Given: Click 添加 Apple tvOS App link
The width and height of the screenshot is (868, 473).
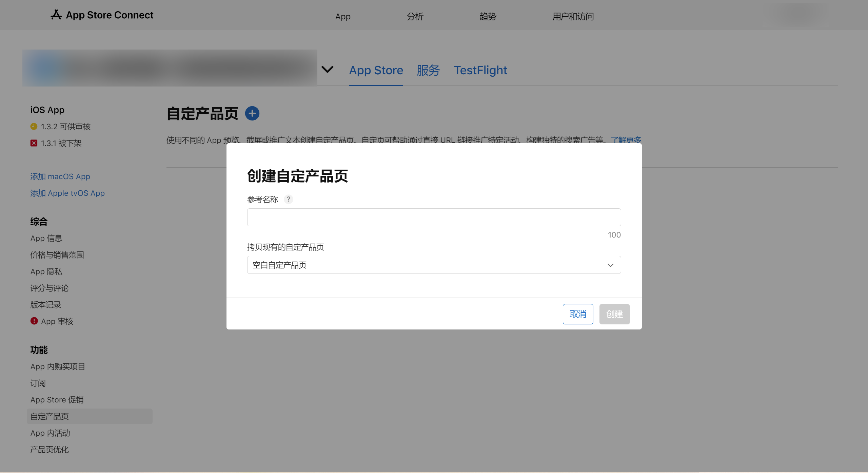Looking at the screenshot, I should (67, 193).
